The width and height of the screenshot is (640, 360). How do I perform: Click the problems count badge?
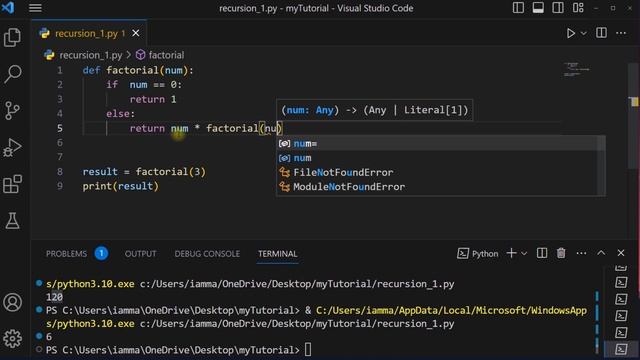pos(101,253)
